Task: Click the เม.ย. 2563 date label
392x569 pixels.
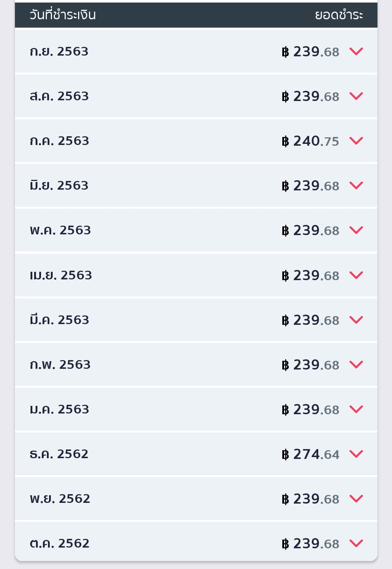Action: coord(61,275)
